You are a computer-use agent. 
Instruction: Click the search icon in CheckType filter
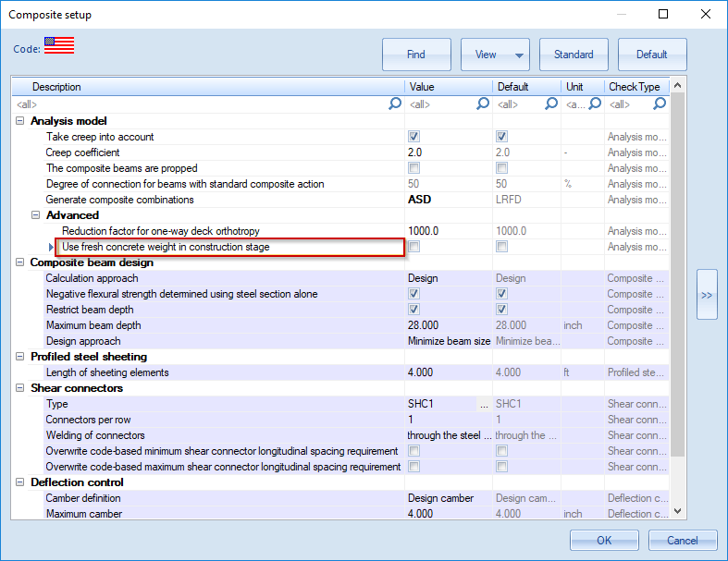660,104
